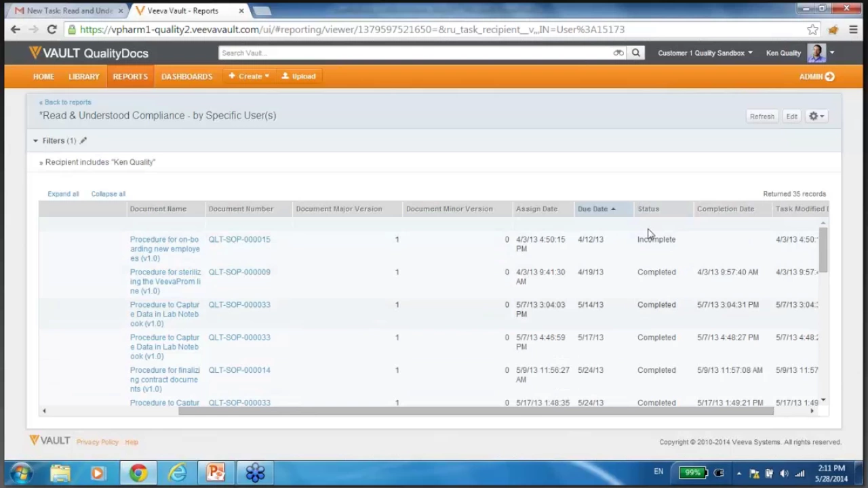Open Help footer link
Image resolution: width=868 pixels, height=488 pixels.
[132, 442]
